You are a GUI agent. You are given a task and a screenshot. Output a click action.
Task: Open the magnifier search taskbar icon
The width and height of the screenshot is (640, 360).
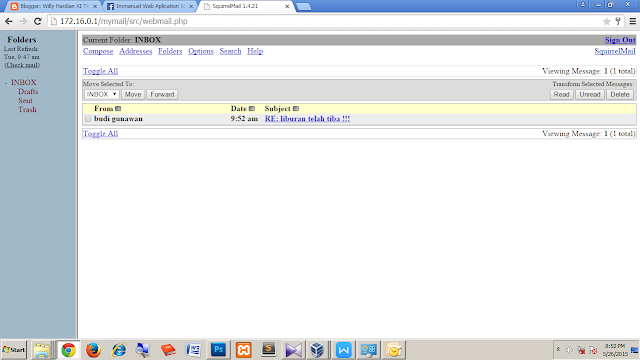tap(143, 350)
